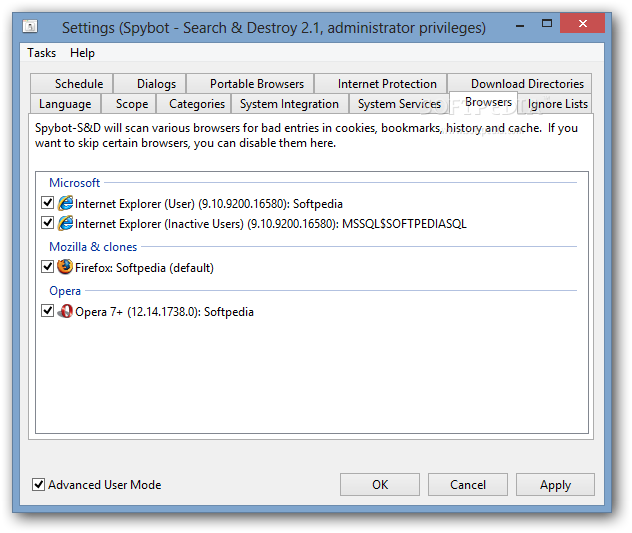
Task: Go to the Categories tab
Action: click(193, 104)
